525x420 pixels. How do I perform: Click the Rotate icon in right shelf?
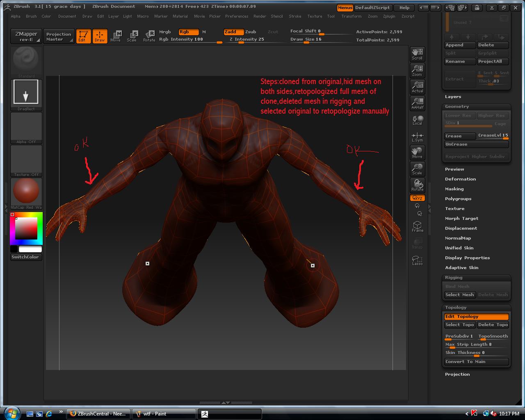click(417, 185)
